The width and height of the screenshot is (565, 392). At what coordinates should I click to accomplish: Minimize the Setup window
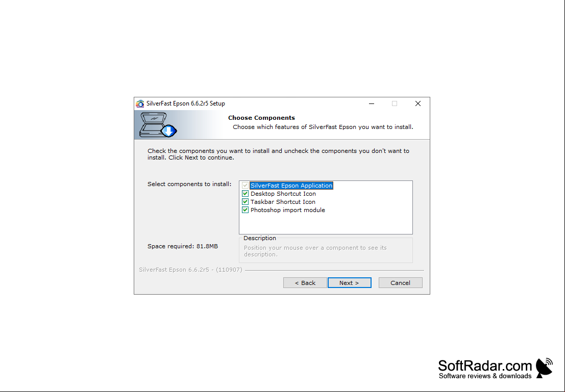372,103
